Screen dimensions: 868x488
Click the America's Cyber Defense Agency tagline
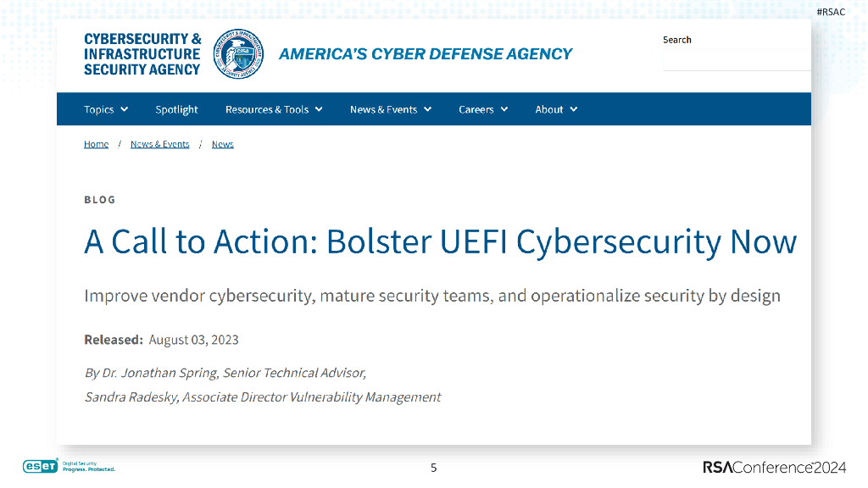426,54
